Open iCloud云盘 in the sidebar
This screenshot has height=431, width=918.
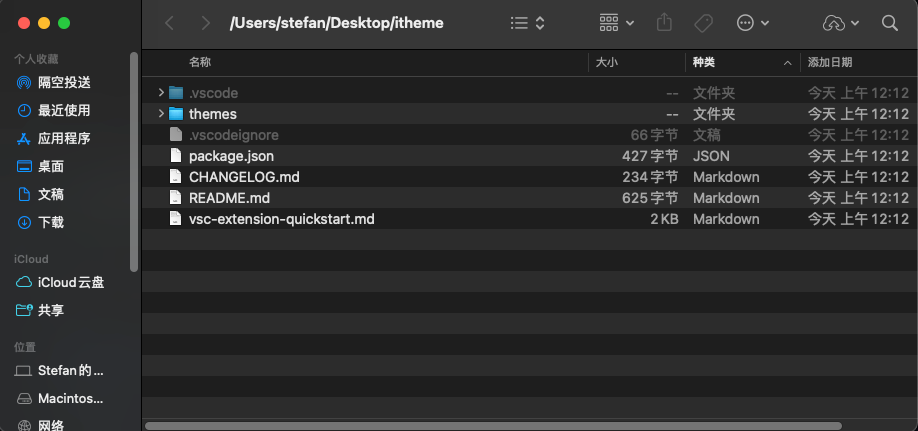point(71,283)
